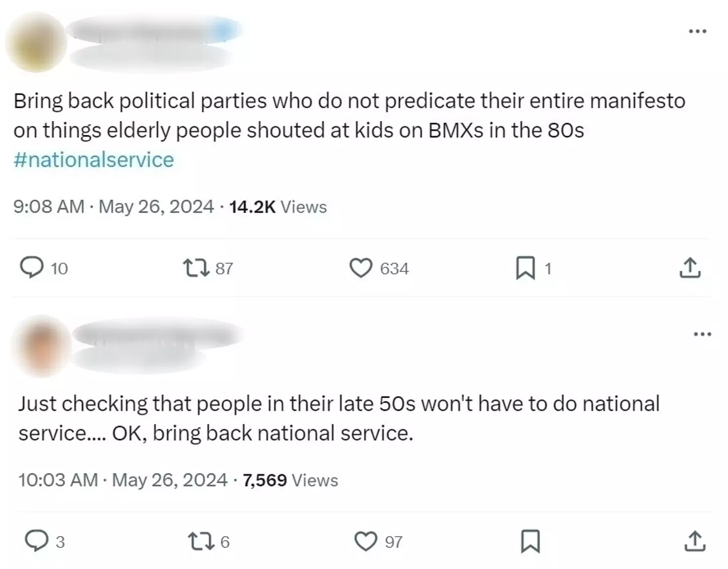Open second tweet author's avatar
Image resolution: width=728 pixels, height=569 pixels.
pyautogui.click(x=41, y=346)
